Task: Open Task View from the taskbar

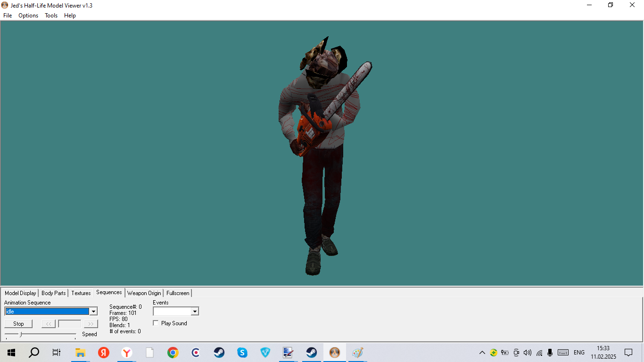Action: click(x=57, y=353)
